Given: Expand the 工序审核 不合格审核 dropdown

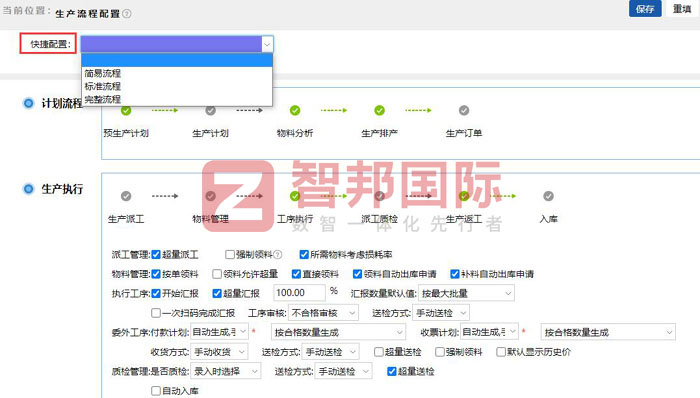Looking at the screenshot, I should (323, 313).
